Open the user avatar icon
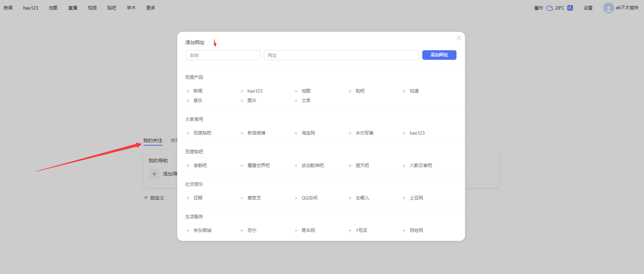This screenshot has width=644, height=274. pos(608,8)
